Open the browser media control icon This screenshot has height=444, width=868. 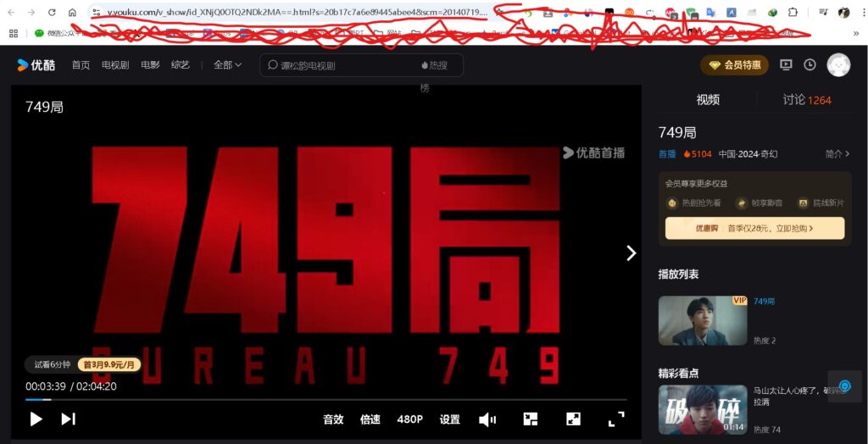coord(824,12)
